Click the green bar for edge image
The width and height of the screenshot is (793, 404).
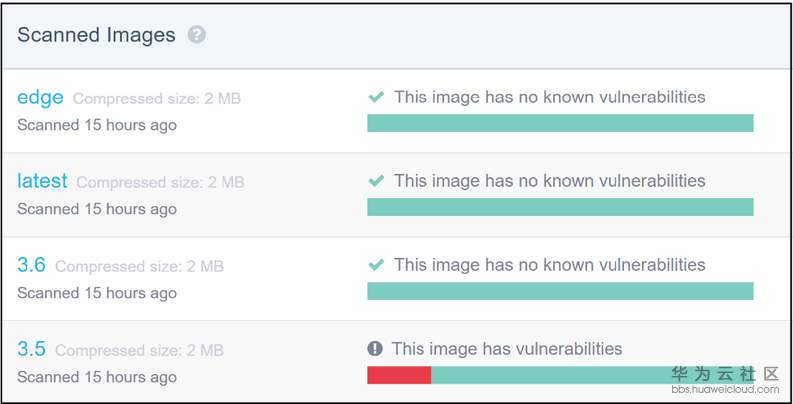click(x=560, y=123)
